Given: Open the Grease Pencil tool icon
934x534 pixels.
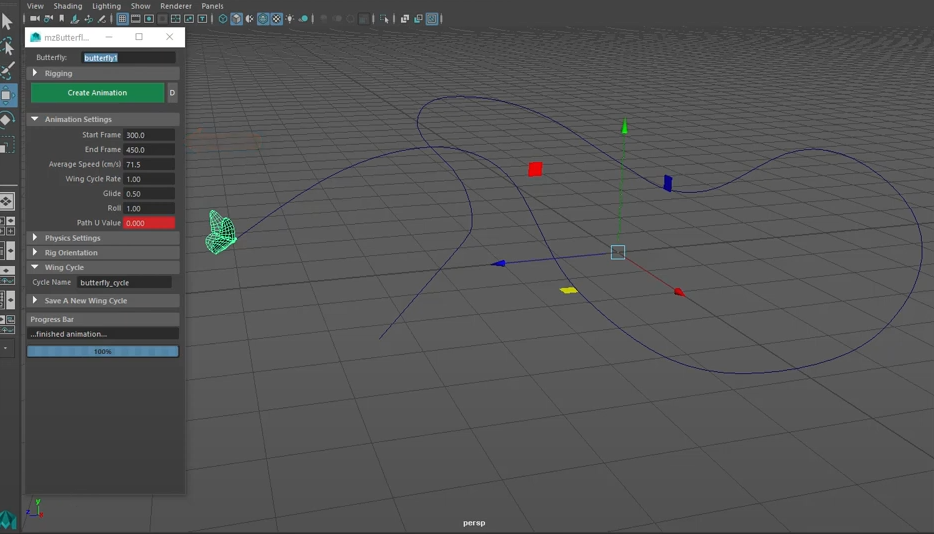Looking at the screenshot, I should pos(102,18).
